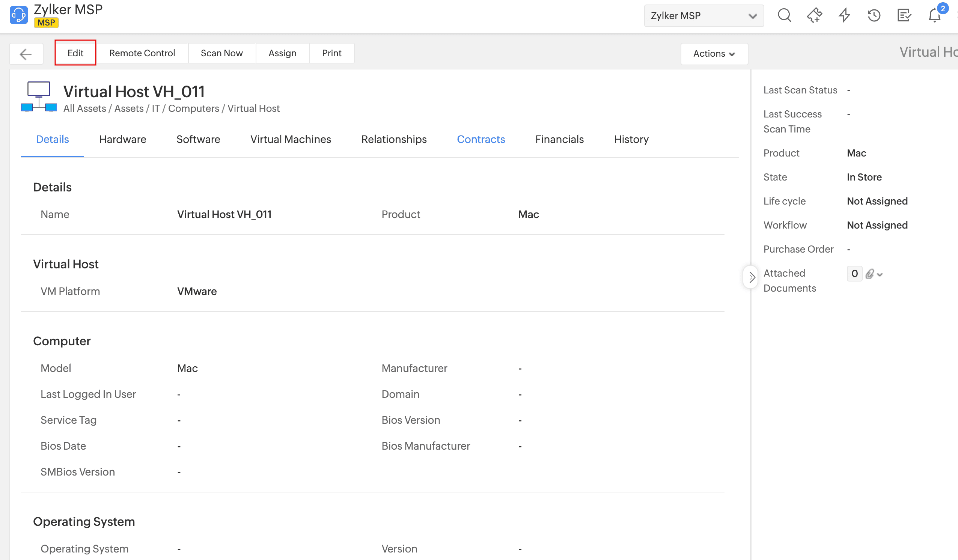
Task: Open the sparkle assistant icon in header
Action: pos(814,16)
